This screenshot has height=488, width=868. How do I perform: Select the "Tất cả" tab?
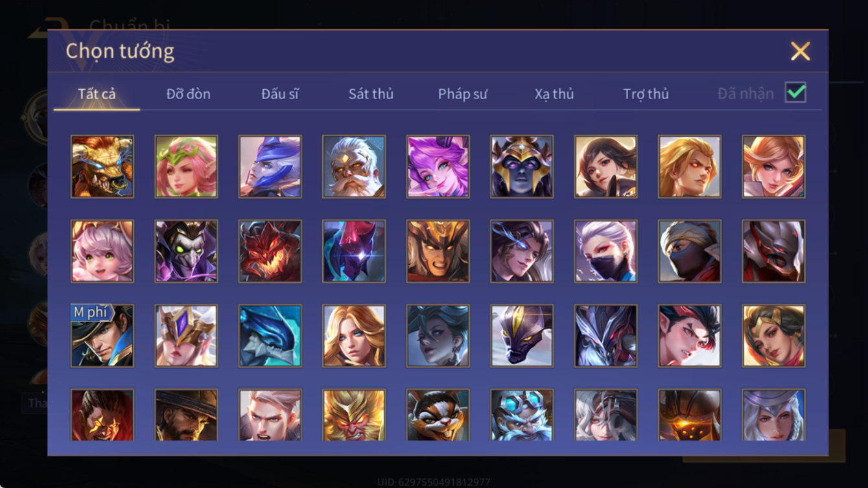(97, 94)
